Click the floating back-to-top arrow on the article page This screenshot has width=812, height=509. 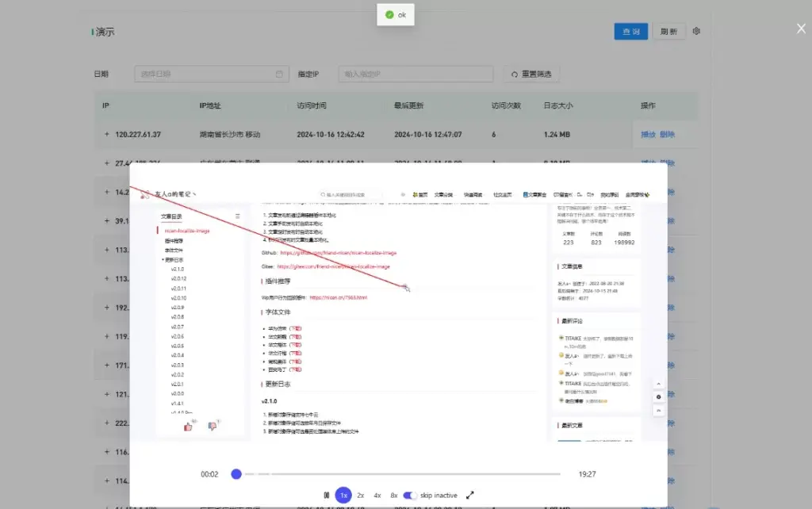(x=659, y=384)
